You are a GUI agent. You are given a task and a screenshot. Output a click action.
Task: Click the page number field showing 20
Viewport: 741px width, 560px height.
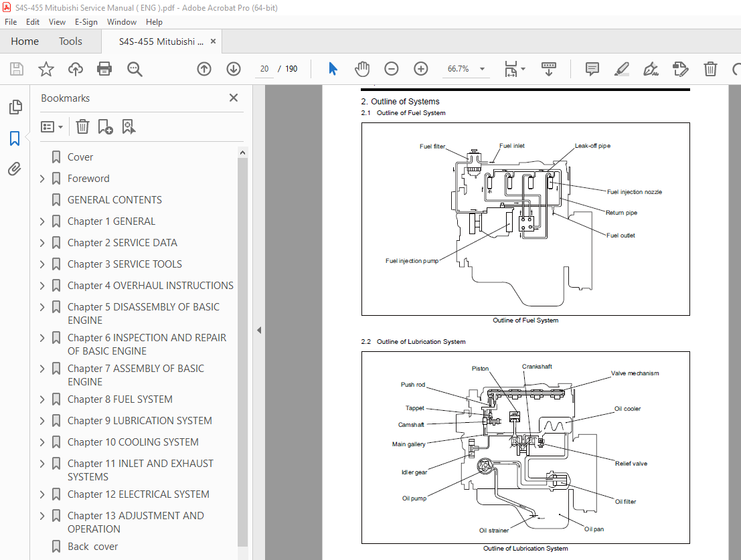click(264, 69)
